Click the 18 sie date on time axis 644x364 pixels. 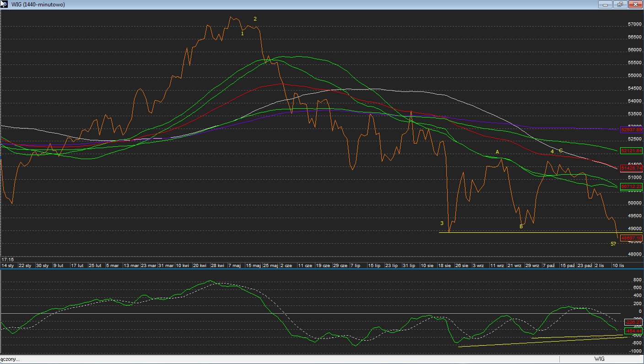click(444, 265)
